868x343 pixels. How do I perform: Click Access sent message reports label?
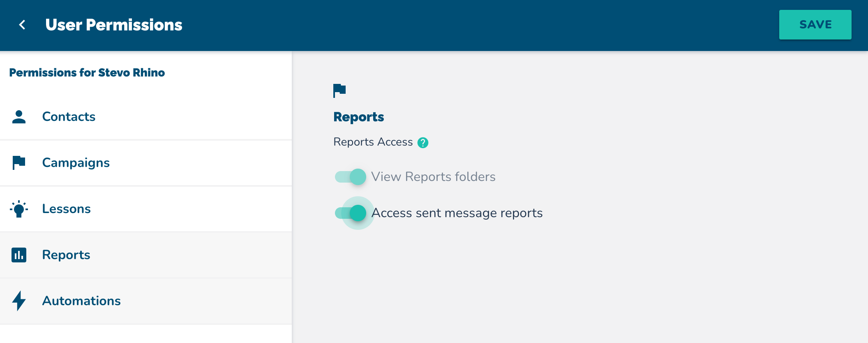coord(457,213)
